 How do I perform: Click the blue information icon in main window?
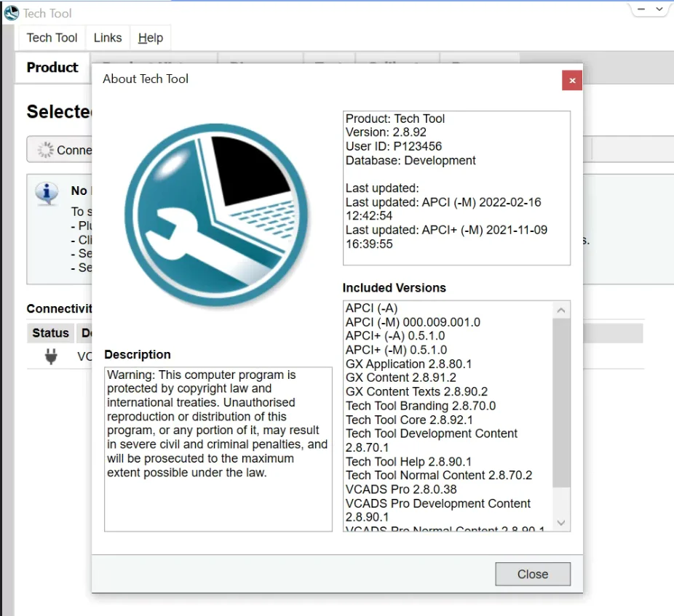pyautogui.click(x=47, y=193)
